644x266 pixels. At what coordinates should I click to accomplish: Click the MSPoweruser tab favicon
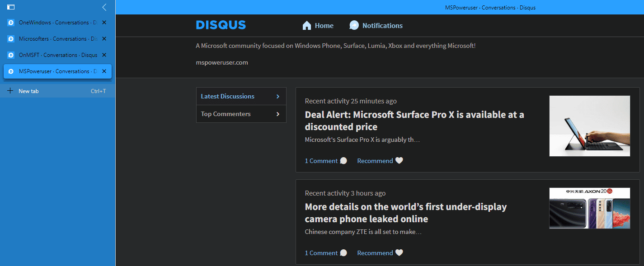click(11, 71)
